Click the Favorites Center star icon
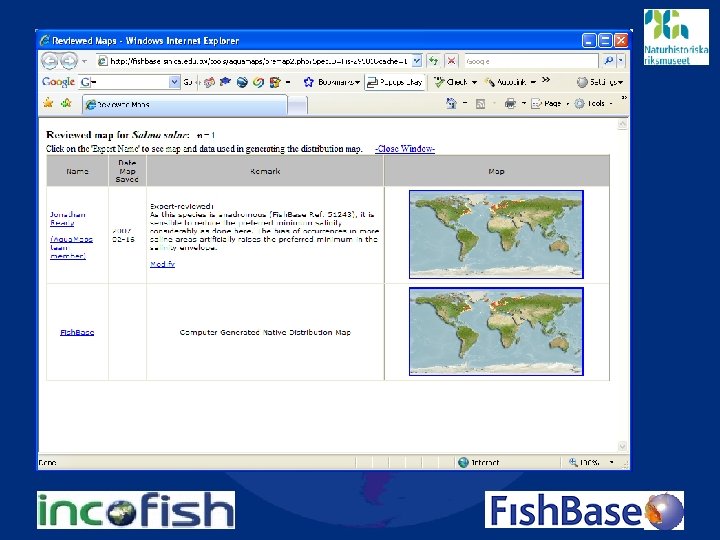This screenshot has height=540, width=720. 48,103
